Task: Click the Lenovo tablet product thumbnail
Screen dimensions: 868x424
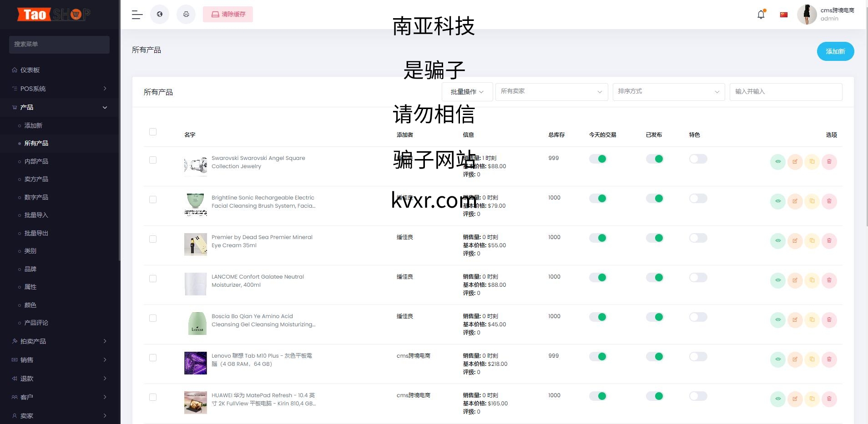Action: tap(196, 363)
